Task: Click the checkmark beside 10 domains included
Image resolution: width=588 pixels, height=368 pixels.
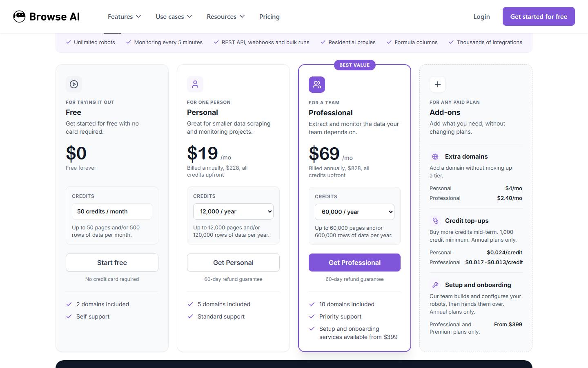Action: (x=312, y=304)
